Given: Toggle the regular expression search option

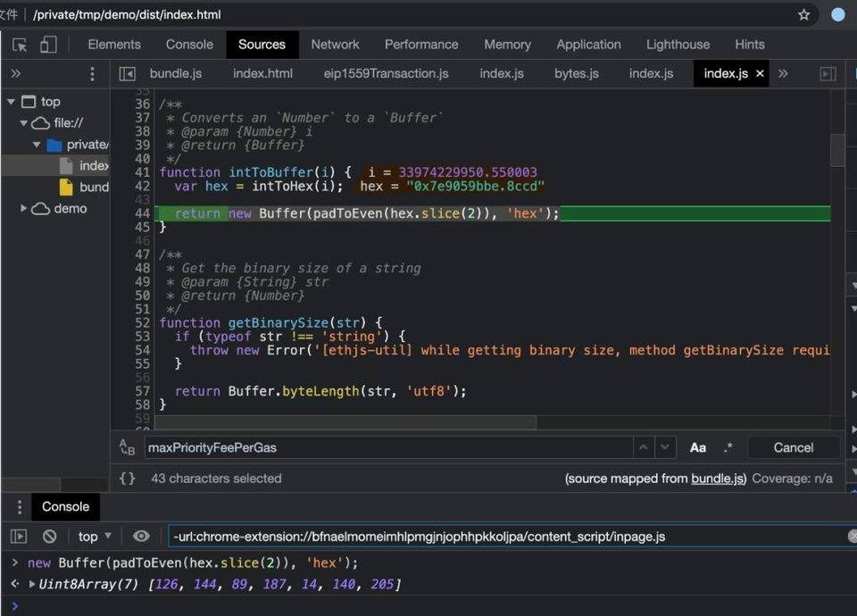Looking at the screenshot, I should (x=728, y=447).
